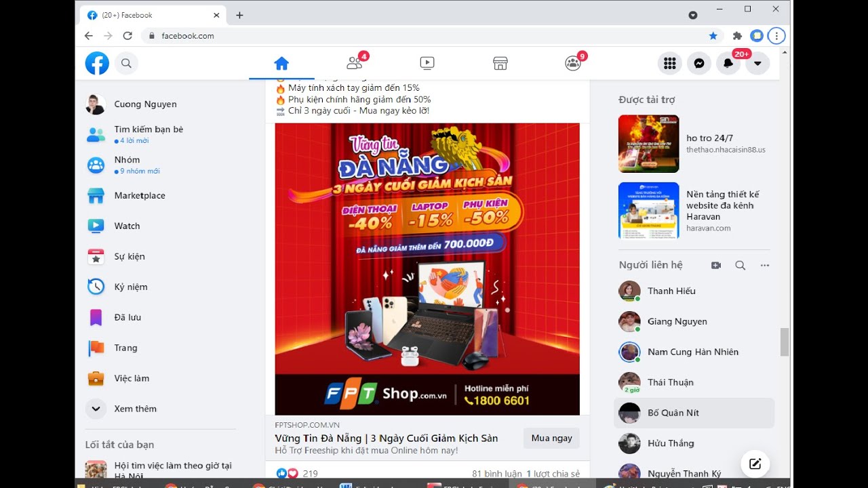Screen dimensions: 868x488
Task: Open chat with Bố Quân Nít
Action: tap(694, 413)
